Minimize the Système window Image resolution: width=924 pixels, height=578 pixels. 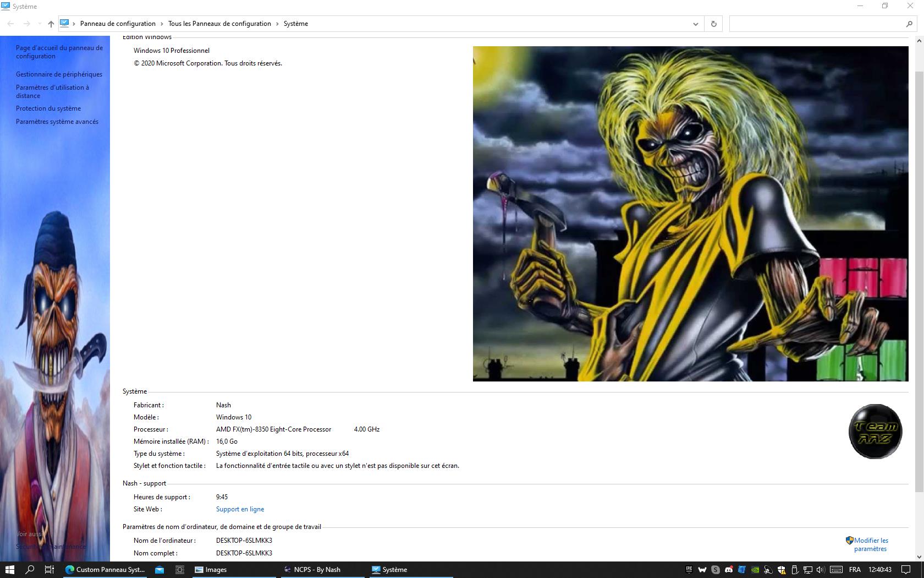coord(860,6)
